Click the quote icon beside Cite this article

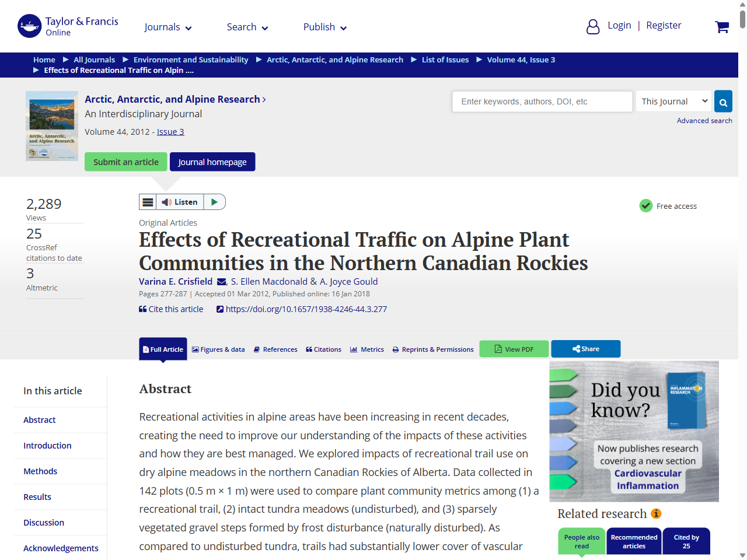coord(142,309)
